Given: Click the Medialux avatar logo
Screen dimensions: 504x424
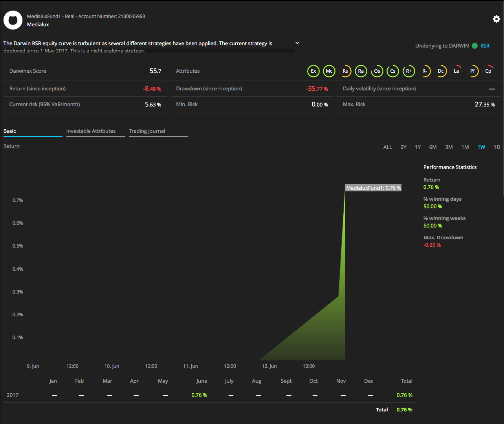Looking at the screenshot, I should (x=13, y=20).
